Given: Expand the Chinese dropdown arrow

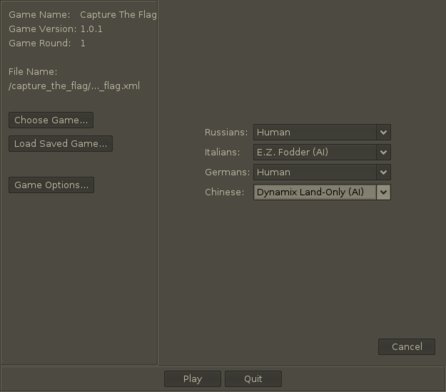Looking at the screenshot, I should click(383, 192).
